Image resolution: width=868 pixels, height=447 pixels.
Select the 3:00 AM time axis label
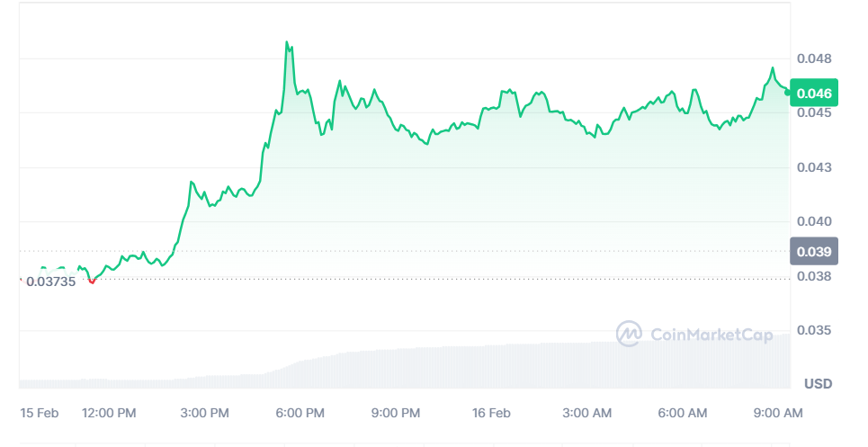click(x=586, y=413)
